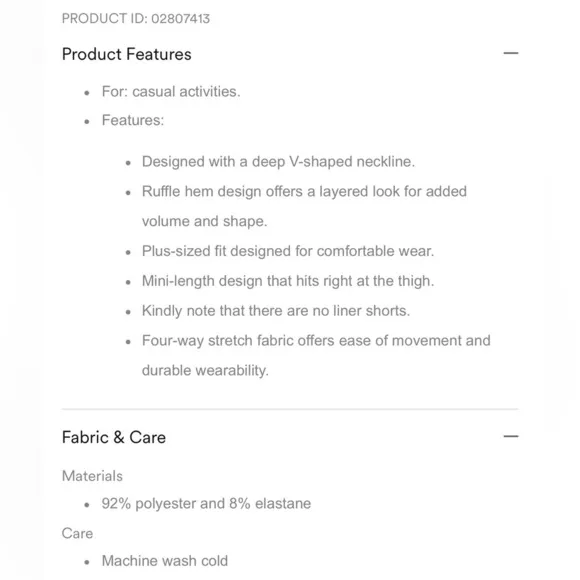
Task: Click the 'Features:' bullet label
Action: click(133, 120)
